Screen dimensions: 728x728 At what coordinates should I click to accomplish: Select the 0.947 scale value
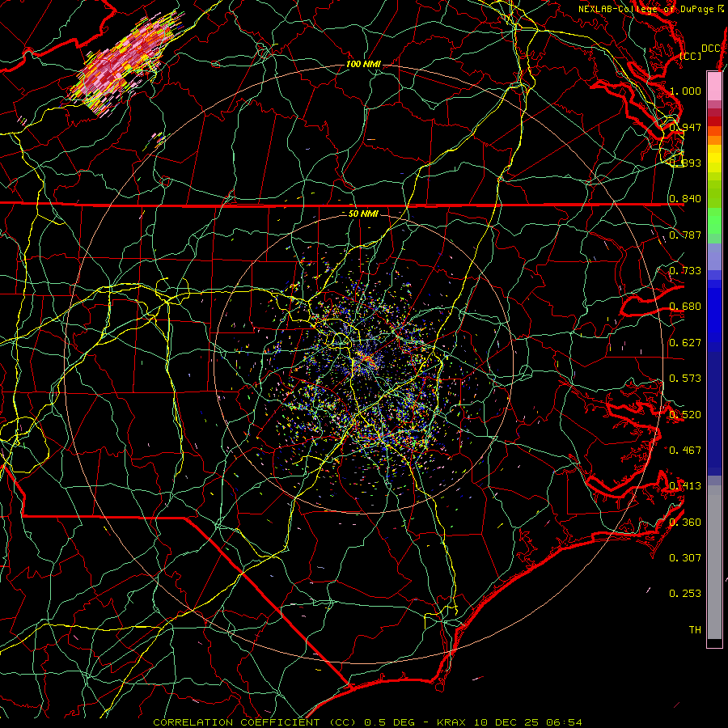point(685,127)
